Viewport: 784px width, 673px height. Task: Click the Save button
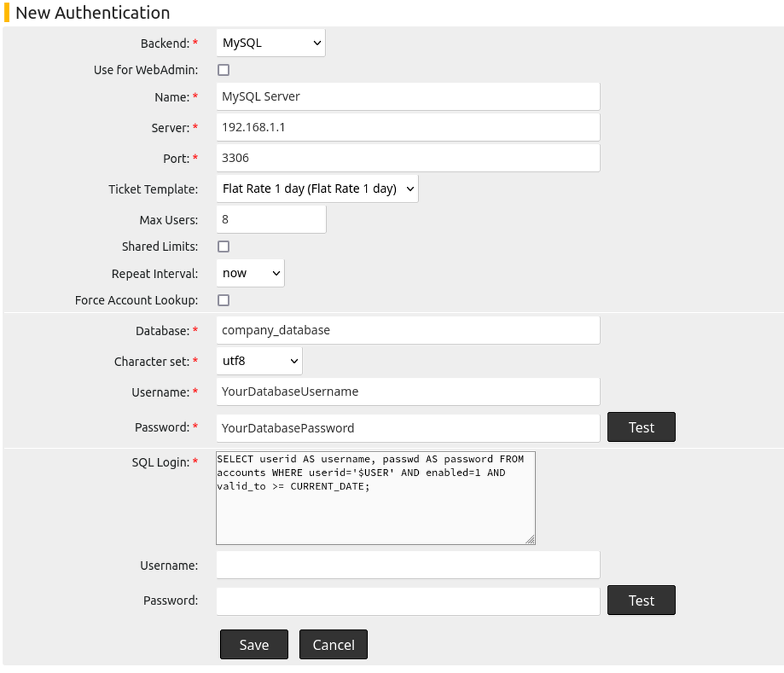253,644
